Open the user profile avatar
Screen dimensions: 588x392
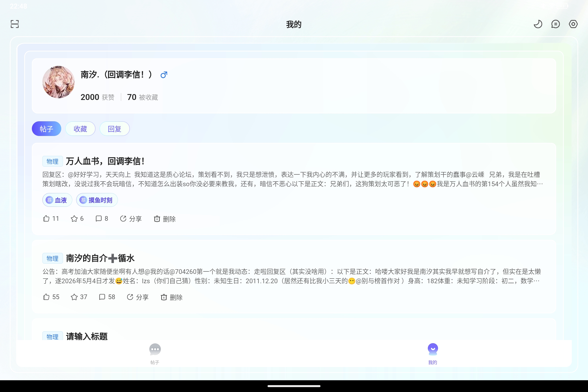59,82
